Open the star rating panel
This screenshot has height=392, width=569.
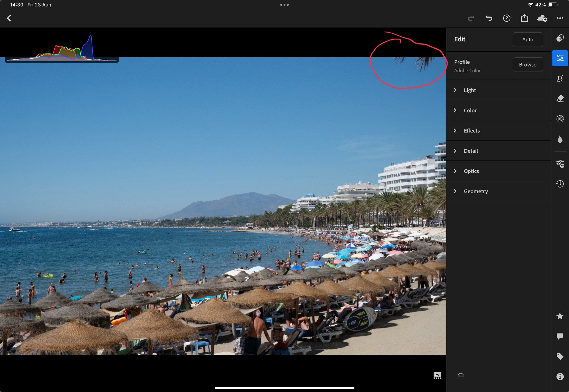(x=560, y=316)
